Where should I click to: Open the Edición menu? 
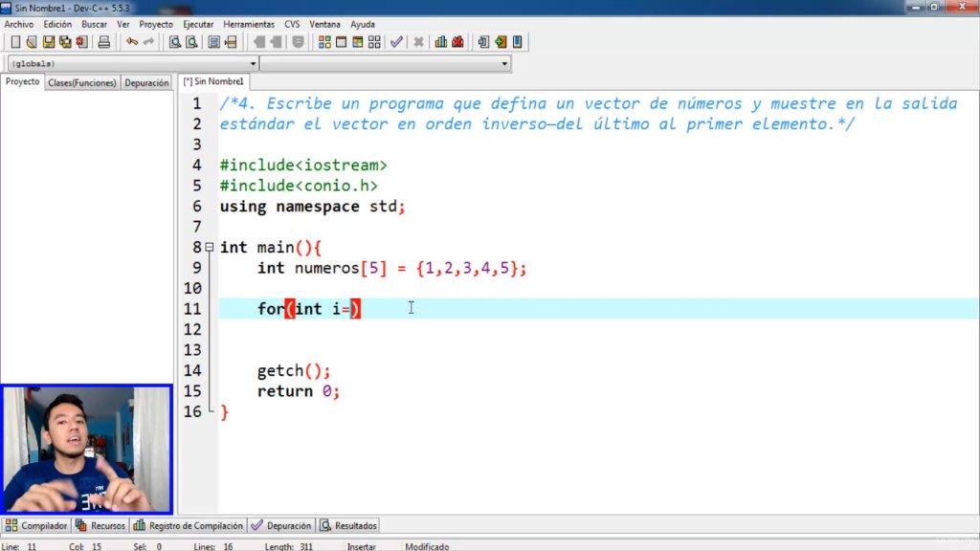pyautogui.click(x=57, y=24)
